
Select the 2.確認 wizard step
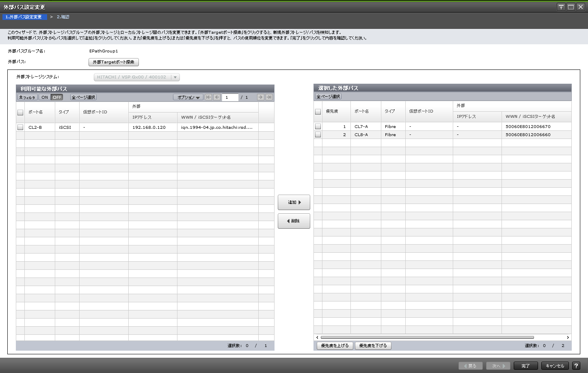click(63, 17)
